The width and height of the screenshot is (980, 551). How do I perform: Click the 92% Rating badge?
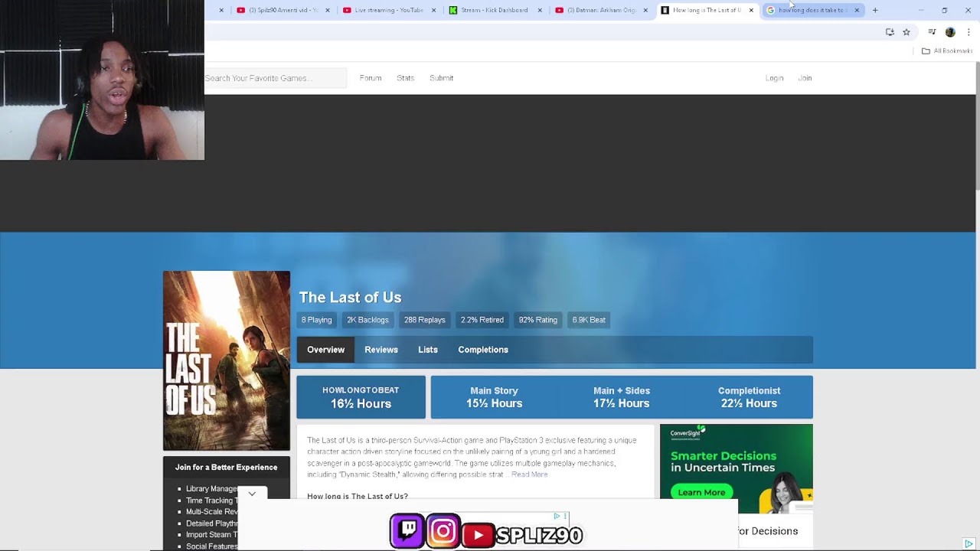[x=537, y=320]
